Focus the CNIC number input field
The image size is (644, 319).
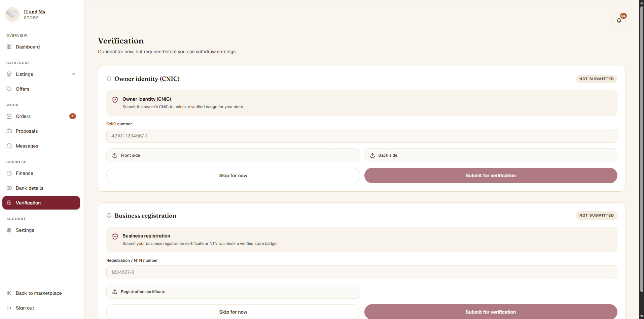[x=362, y=136]
